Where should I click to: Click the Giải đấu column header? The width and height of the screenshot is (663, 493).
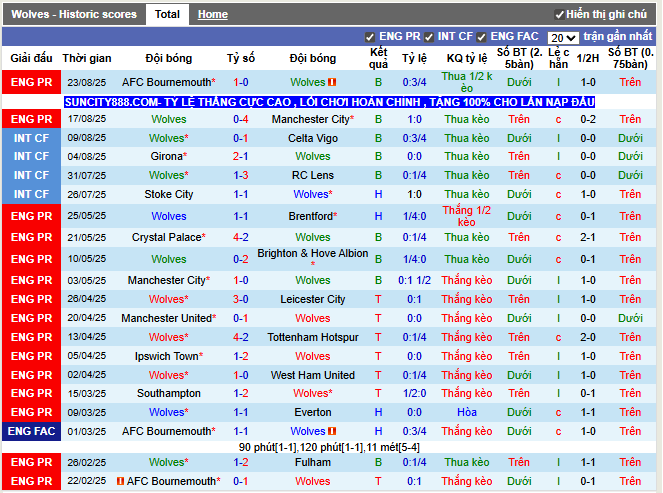pos(31,58)
